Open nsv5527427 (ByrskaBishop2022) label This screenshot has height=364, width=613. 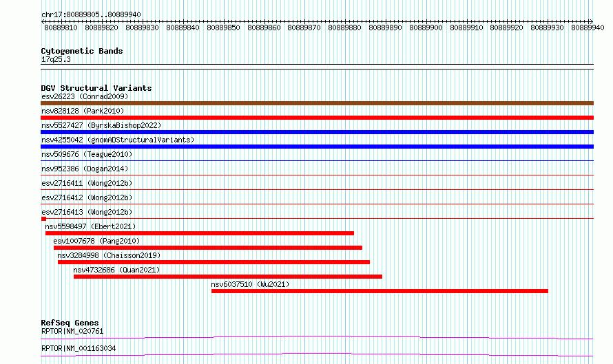(x=101, y=125)
